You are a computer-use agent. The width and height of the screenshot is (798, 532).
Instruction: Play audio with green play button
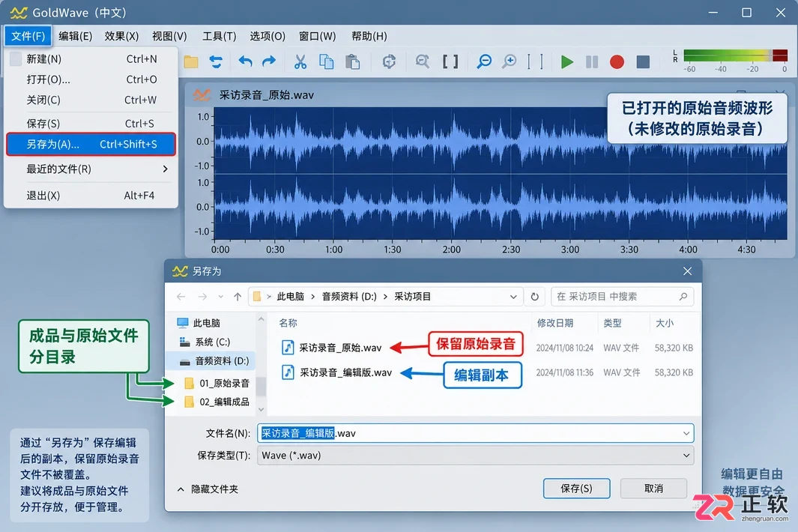pyautogui.click(x=567, y=62)
